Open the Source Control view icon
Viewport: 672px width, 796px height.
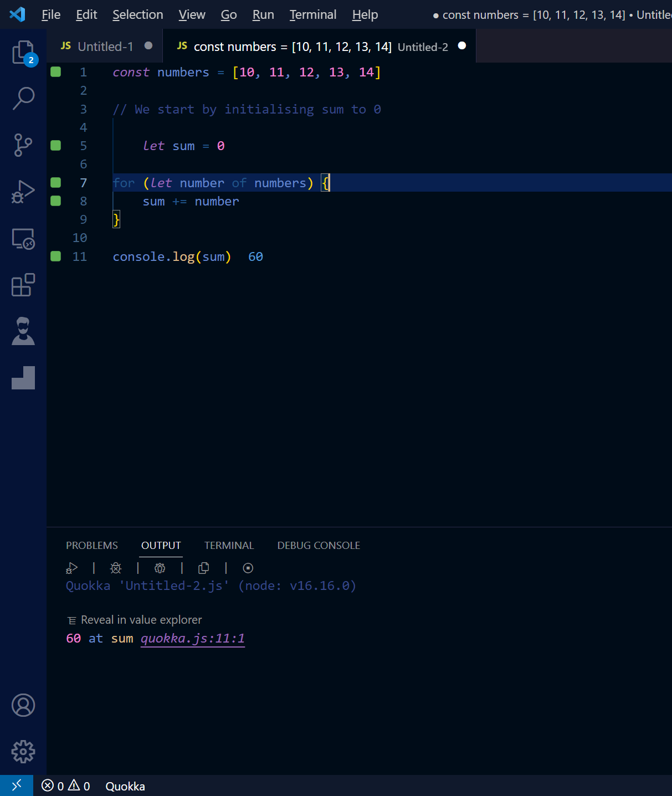(23, 145)
